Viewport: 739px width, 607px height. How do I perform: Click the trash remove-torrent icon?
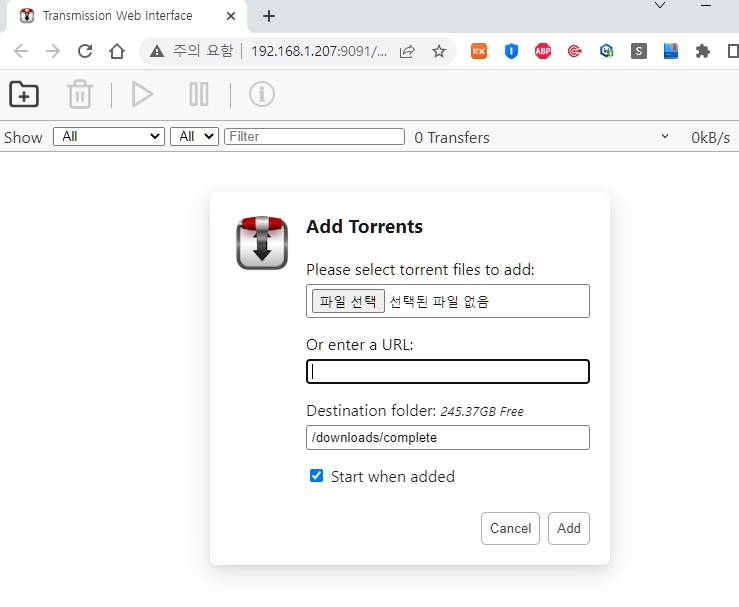(x=80, y=94)
